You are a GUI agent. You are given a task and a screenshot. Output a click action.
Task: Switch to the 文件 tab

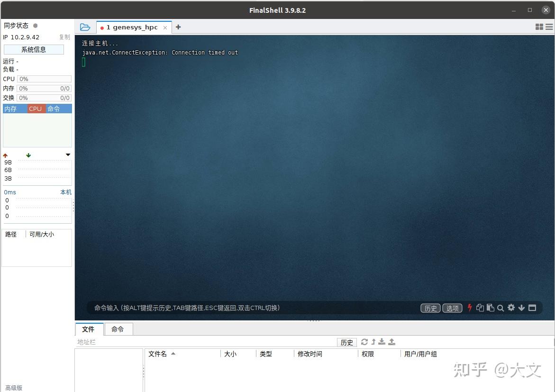coord(88,329)
